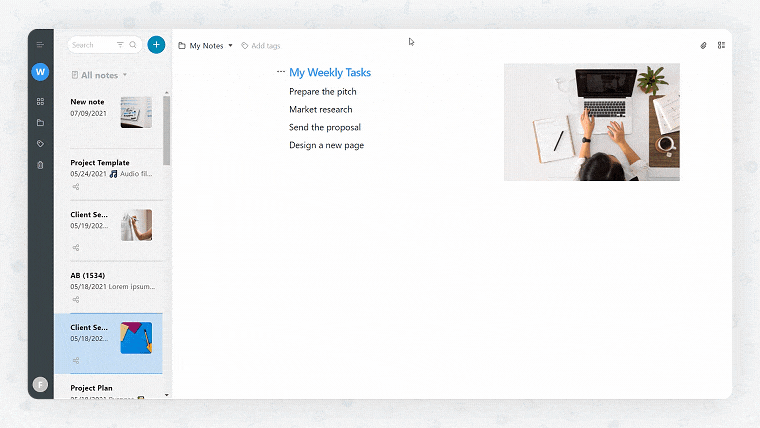
Task: Click share icon under Project Template
Action: pos(76,187)
